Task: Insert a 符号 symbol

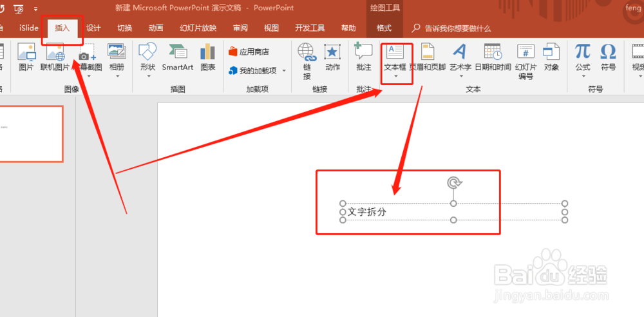Action: [609, 57]
